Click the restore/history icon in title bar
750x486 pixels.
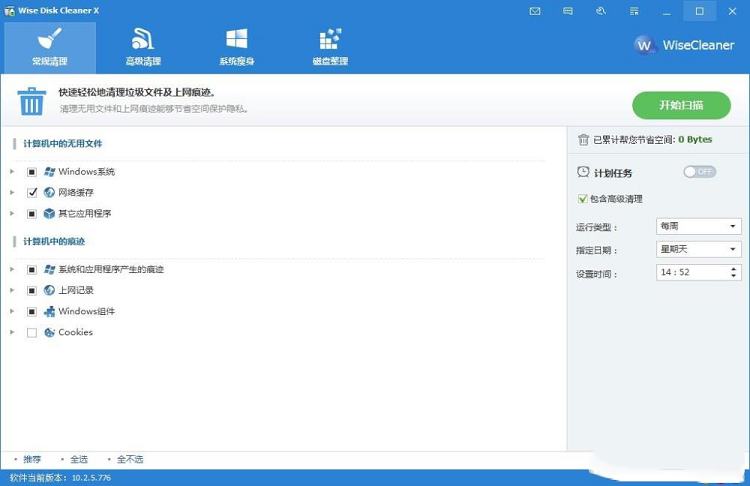pyautogui.click(x=601, y=11)
